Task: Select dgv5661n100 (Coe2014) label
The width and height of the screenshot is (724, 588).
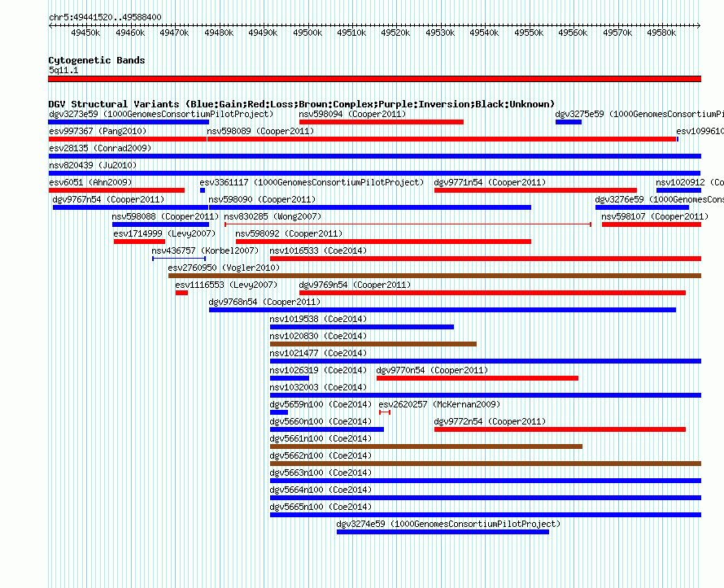Action: pyautogui.click(x=321, y=438)
